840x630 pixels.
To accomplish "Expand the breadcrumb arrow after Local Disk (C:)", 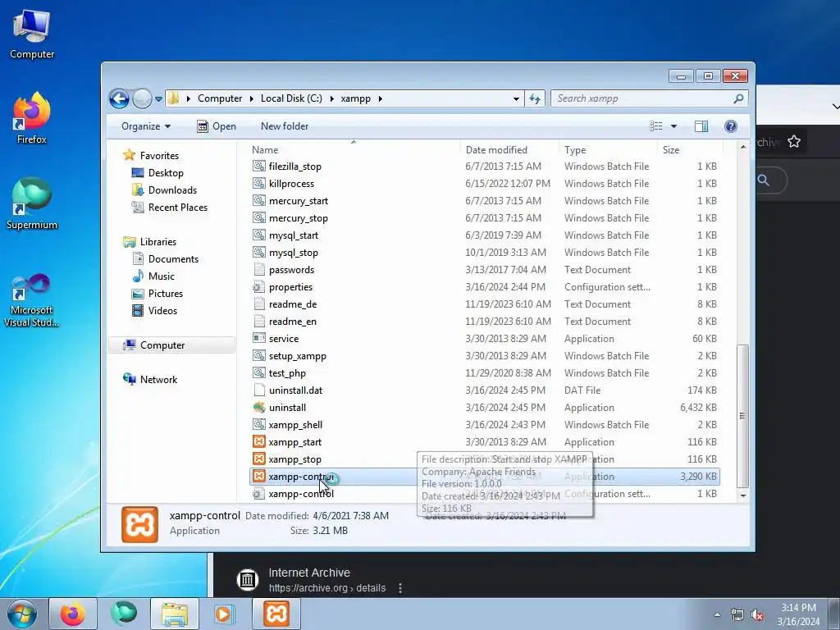I will tap(331, 98).
